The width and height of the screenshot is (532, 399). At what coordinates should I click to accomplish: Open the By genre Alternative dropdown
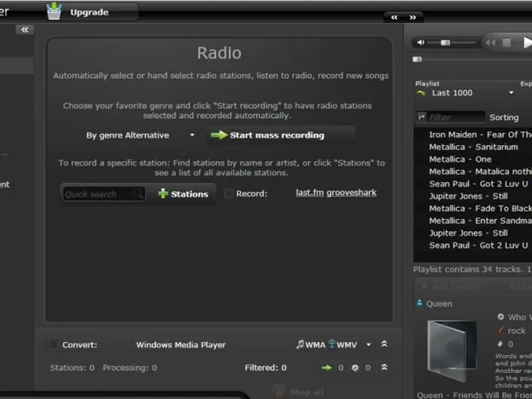point(192,135)
